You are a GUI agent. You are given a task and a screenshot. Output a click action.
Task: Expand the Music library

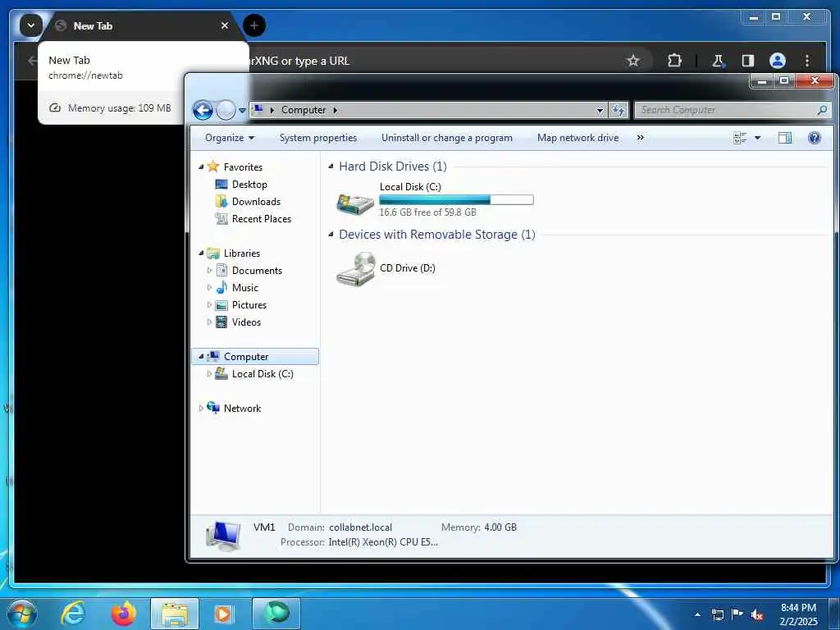(x=209, y=288)
